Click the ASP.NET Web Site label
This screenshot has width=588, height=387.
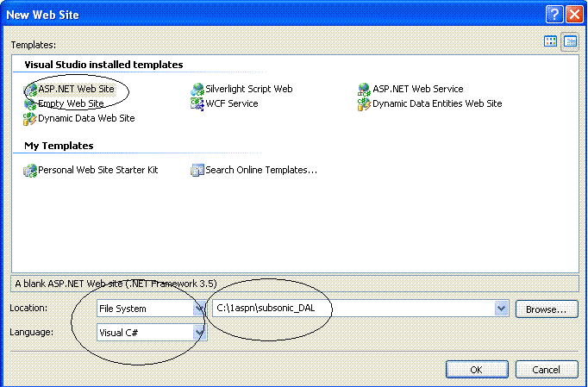[76, 90]
